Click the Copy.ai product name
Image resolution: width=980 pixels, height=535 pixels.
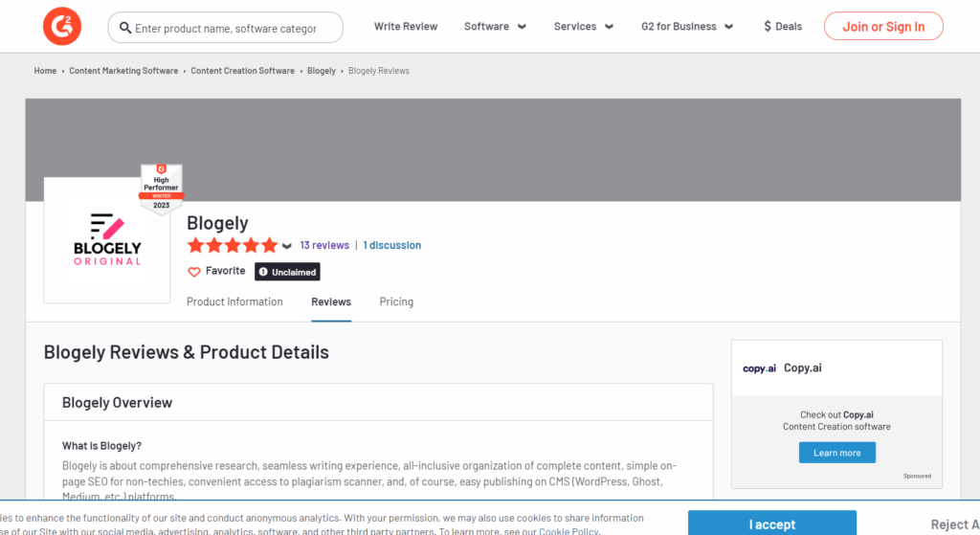[x=803, y=368]
